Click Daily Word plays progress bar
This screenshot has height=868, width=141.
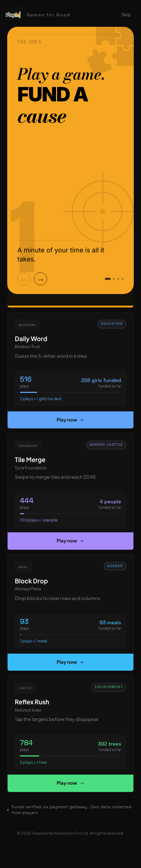point(70,392)
